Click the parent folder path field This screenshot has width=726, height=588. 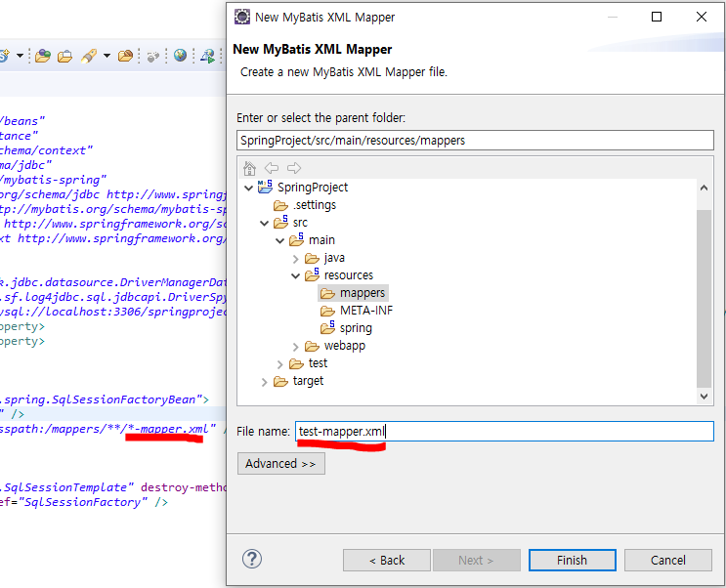pyautogui.click(x=475, y=141)
